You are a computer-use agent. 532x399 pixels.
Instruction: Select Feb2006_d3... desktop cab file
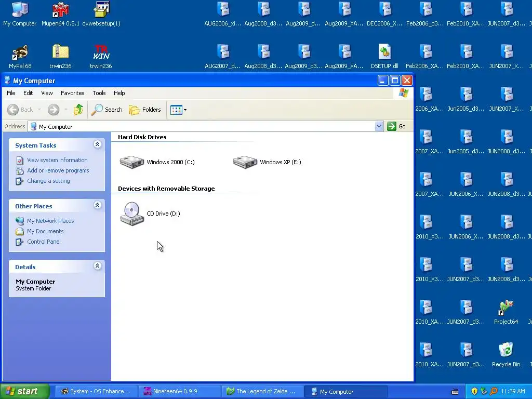[x=425, y=14]
